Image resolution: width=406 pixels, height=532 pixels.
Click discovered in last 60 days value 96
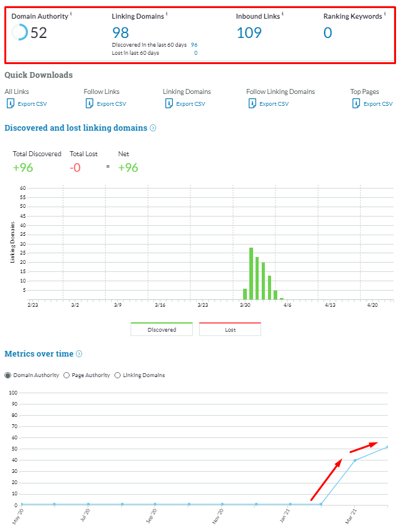click(x=194, y=45)
